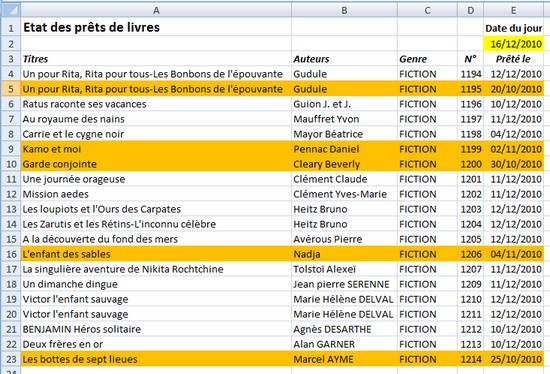The image size is (550, 374).
Task: Select the cell 'Les bottes de sept lieues'
Action: coord(156,359)
